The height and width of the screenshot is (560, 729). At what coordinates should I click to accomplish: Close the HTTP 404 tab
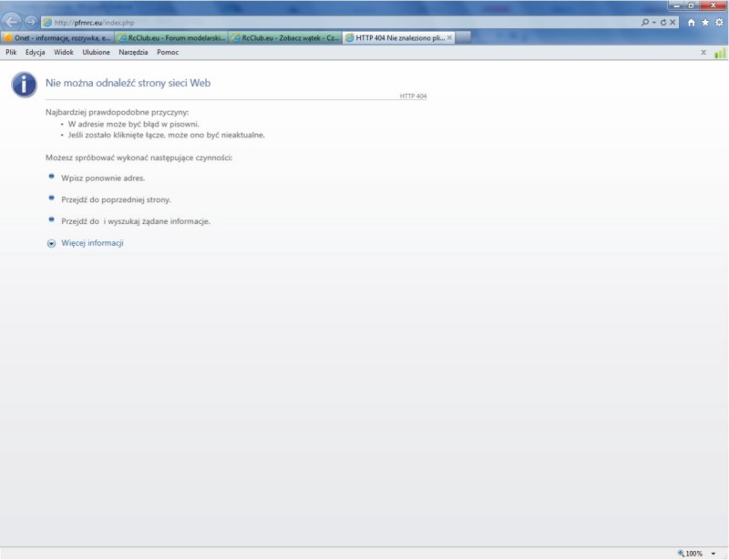click(449, 37)
